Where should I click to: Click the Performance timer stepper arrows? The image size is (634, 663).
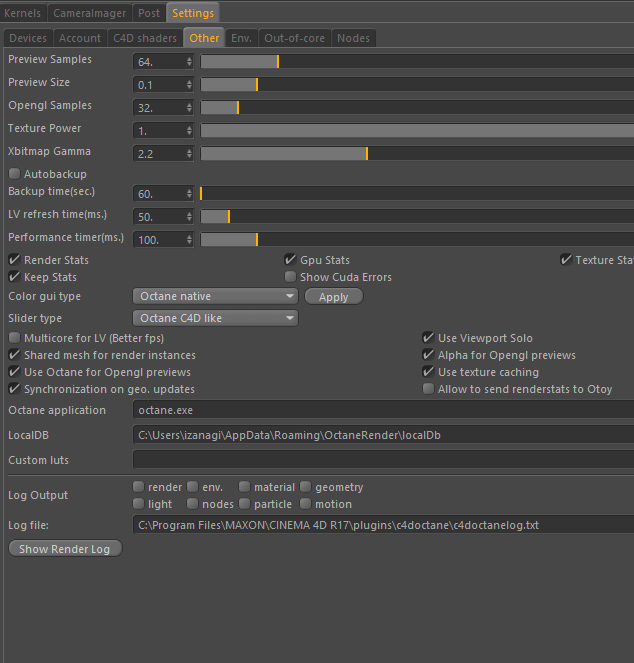point(189,240)
